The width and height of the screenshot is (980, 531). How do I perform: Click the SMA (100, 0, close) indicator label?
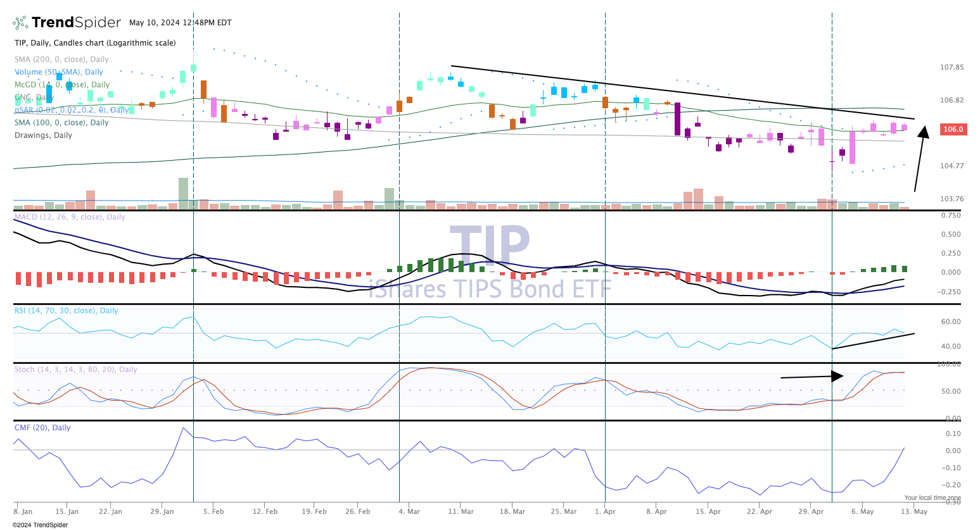coord(61,123)
